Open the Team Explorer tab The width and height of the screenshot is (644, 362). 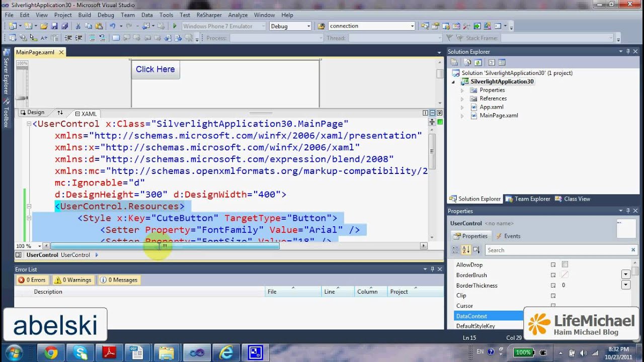click(528, 199)
